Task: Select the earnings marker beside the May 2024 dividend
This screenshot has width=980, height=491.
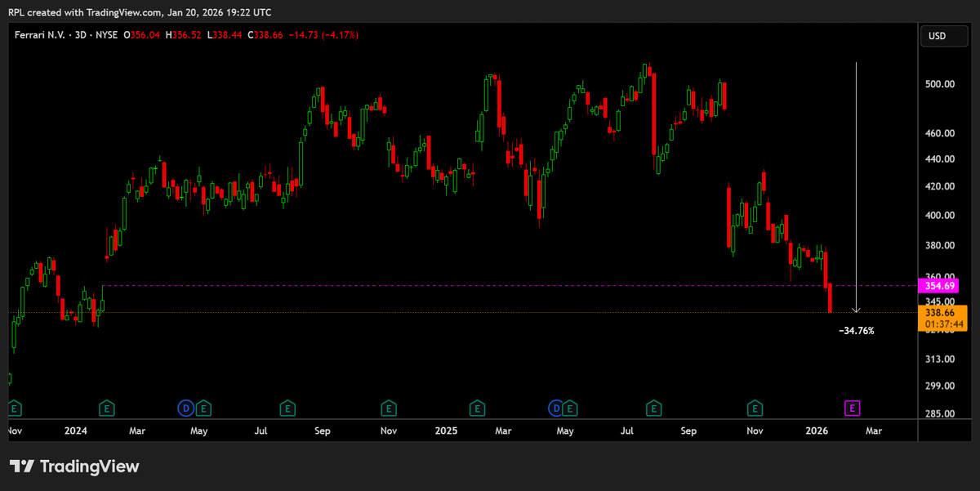Action: pyautogui.click(x=203, y=408)
